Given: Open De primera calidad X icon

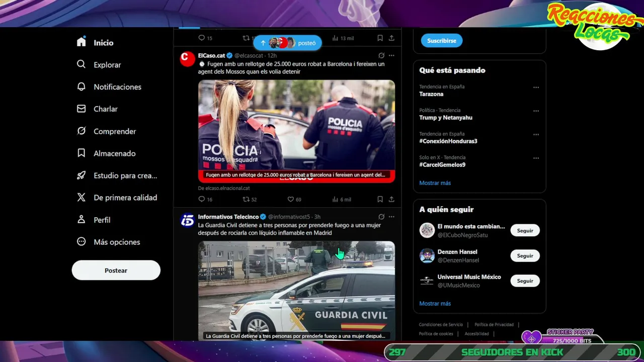Looking at the screenshot, I should [82, 197].
